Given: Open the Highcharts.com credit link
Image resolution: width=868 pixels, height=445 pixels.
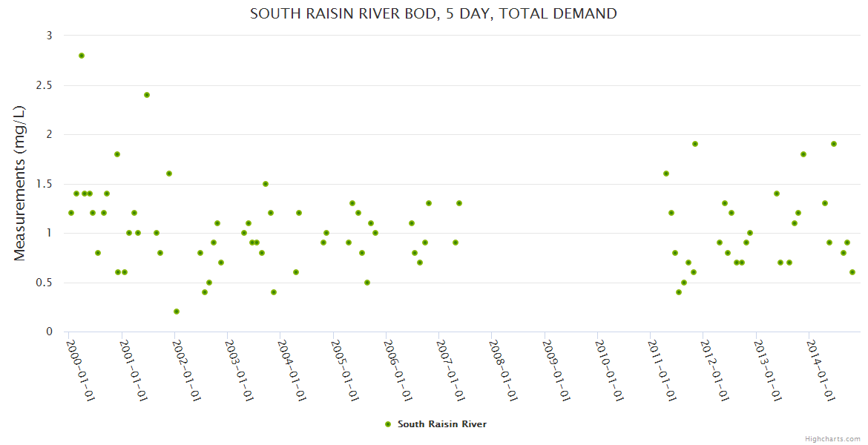Looking at the screenshot, I should (x=832, y=438).
